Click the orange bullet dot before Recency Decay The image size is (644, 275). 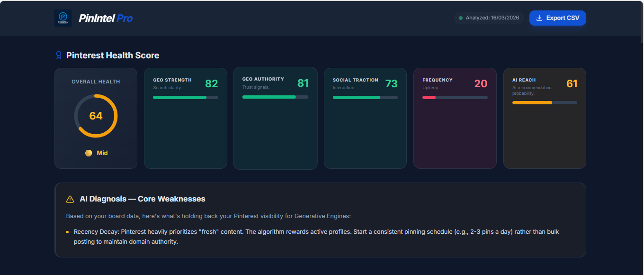point(67,232)
